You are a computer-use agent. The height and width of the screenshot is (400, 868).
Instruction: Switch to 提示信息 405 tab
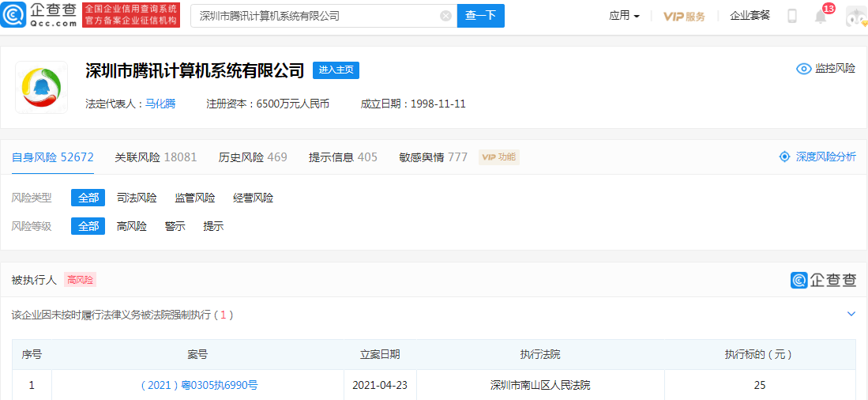click(343, 157)
